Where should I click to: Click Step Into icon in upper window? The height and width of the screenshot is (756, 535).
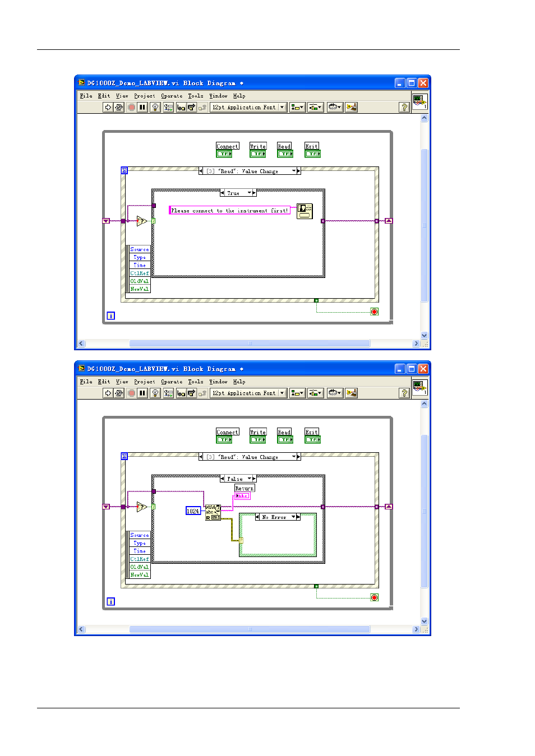point(181,107)
